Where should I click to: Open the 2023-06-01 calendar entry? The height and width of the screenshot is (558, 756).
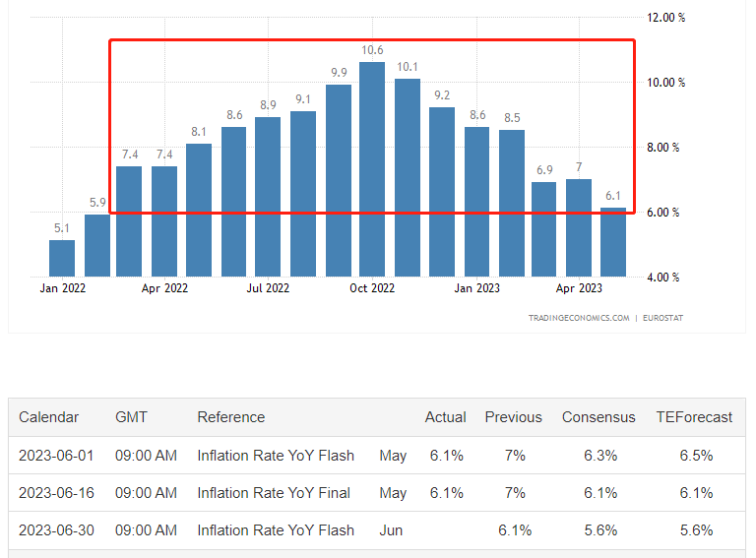tap(56, 456)
